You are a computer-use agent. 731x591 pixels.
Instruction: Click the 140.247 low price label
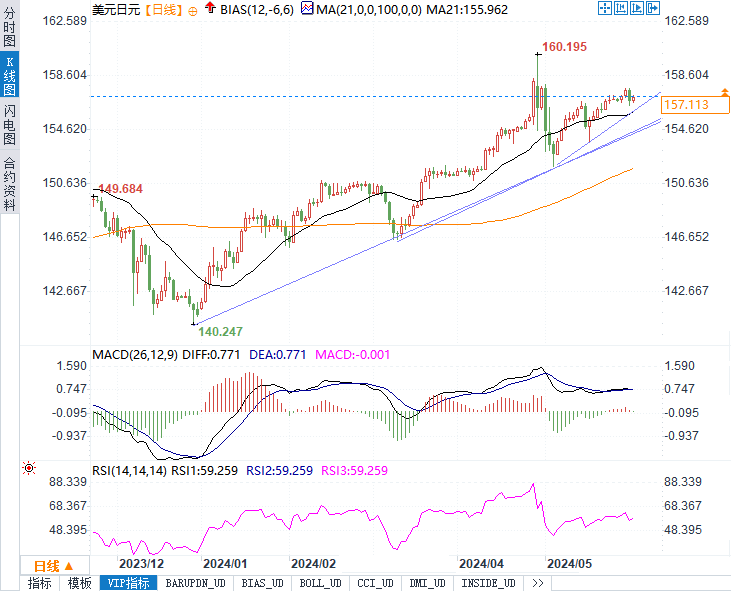click(221, 331)
